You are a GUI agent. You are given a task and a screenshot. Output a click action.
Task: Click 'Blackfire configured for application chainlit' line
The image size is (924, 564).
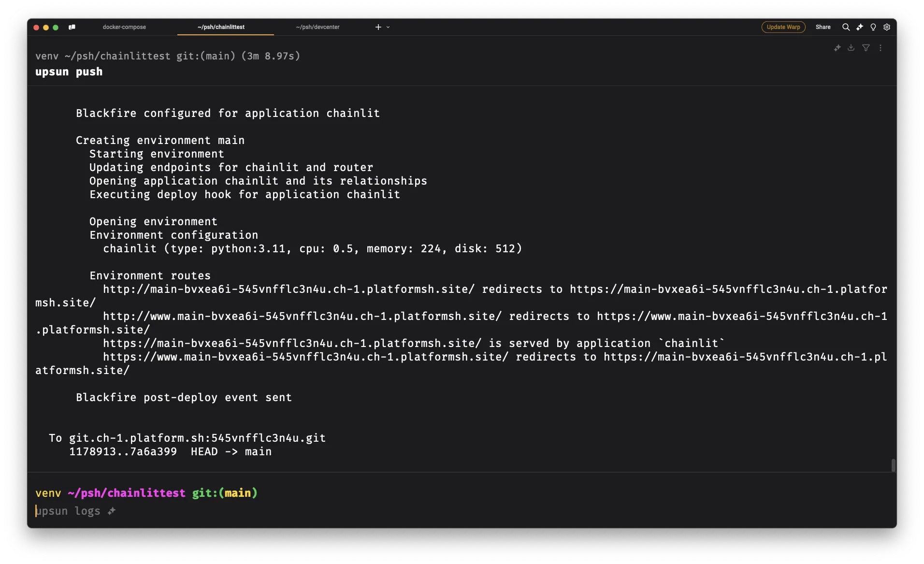pos(228,113)
